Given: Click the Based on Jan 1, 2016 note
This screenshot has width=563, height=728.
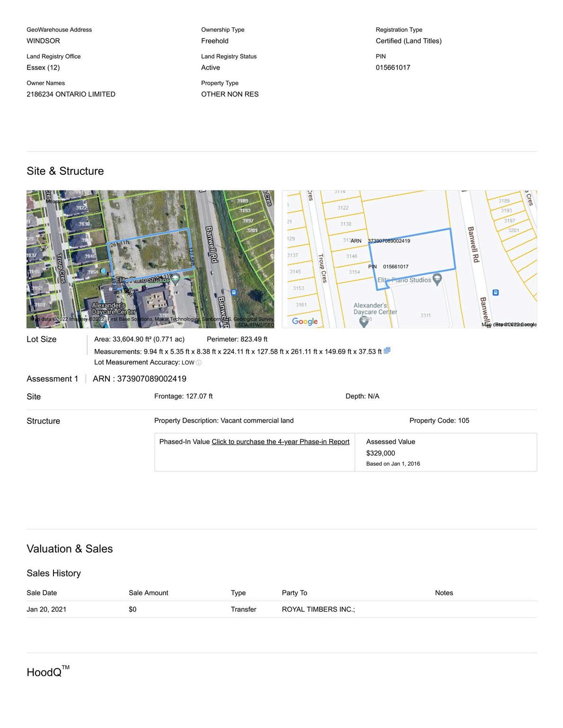Looking at the screenshot, I should click(x=393, y=464).
